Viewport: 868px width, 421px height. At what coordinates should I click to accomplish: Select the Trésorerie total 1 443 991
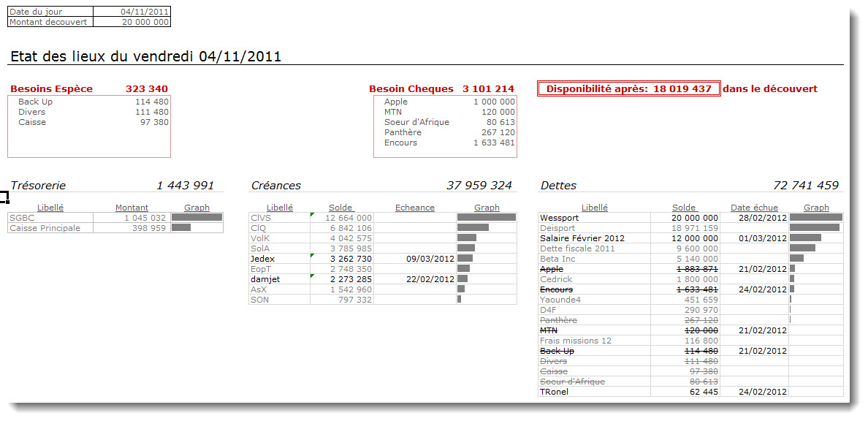tap(185, 186)
